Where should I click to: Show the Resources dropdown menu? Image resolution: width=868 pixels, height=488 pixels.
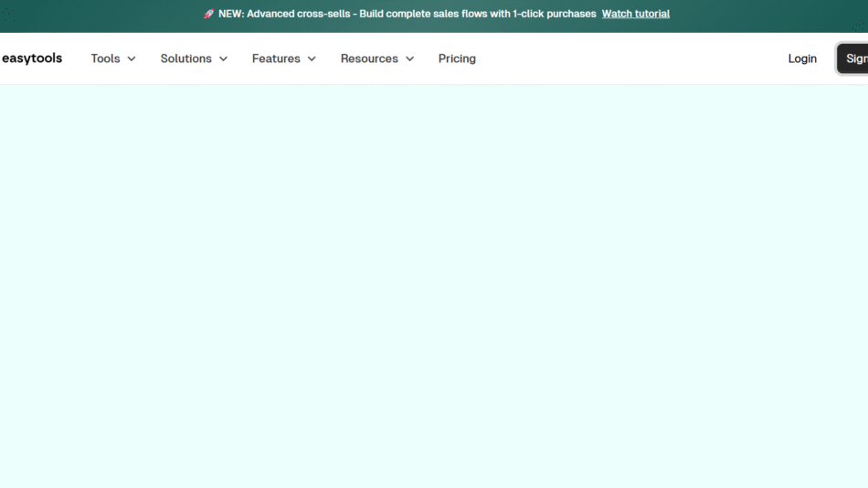pyautogui.click(x=369, y=58)
